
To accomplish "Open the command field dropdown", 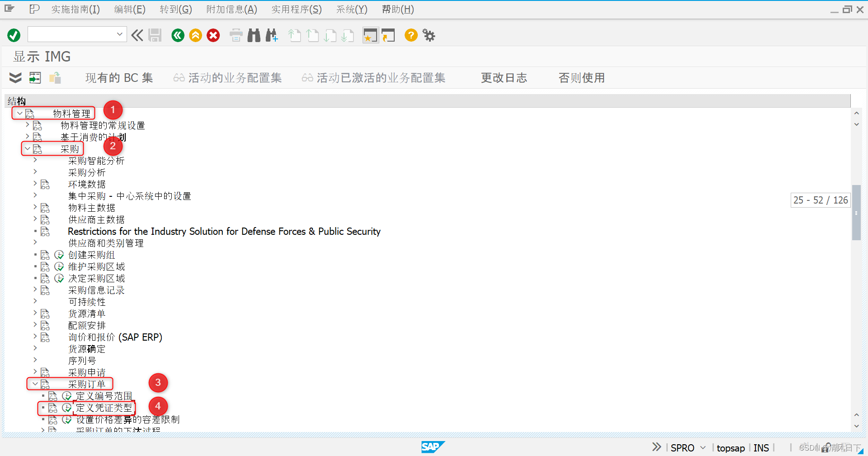I will (120, 34).
